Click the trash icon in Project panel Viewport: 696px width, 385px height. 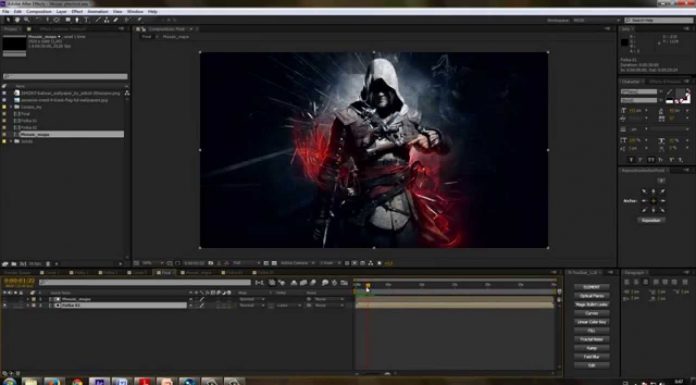[48, 264]
